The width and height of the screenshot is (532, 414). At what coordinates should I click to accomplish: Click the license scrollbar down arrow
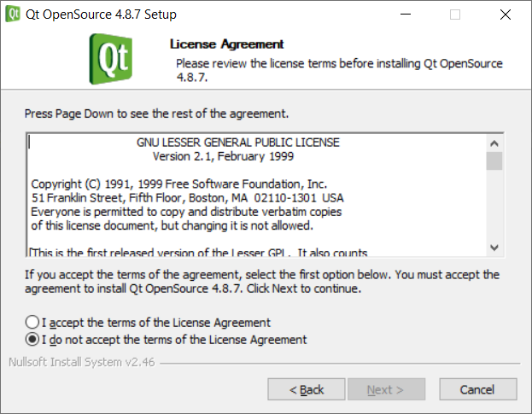pos(494,248)
